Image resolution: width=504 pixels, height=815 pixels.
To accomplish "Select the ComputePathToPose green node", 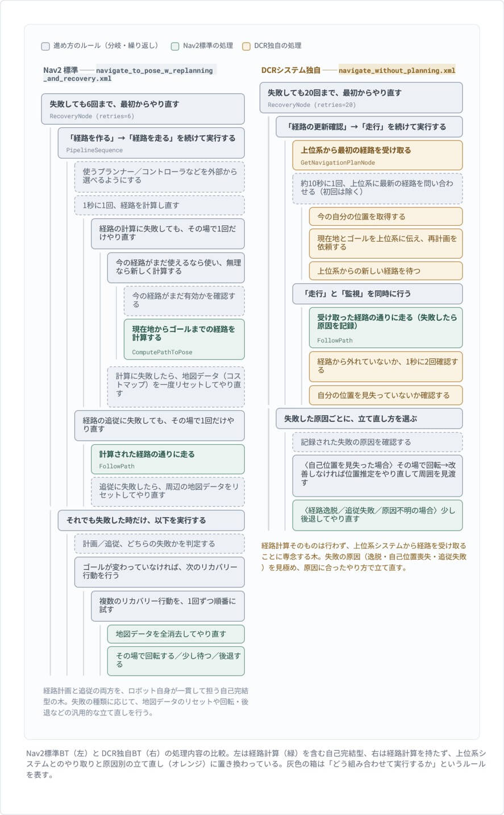I will coord(184,340).
